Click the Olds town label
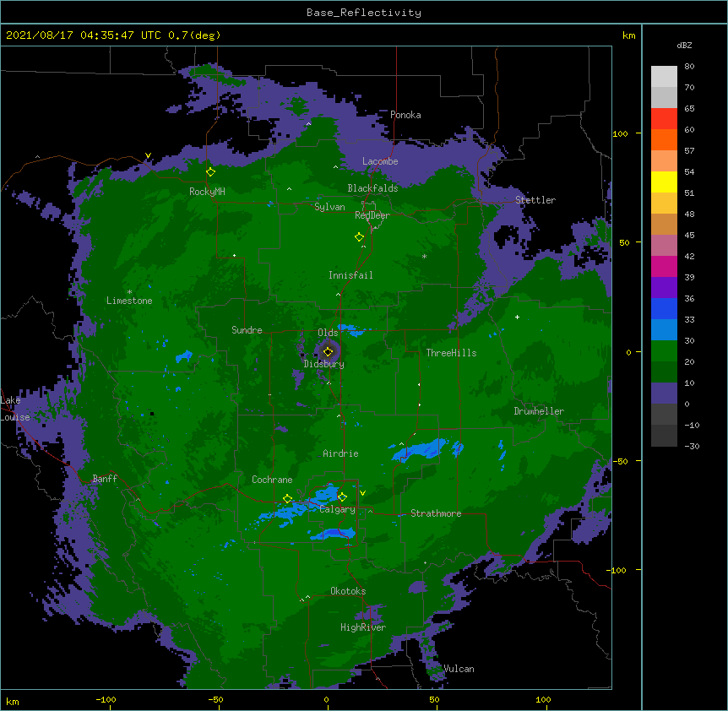 tap(328, 333)
